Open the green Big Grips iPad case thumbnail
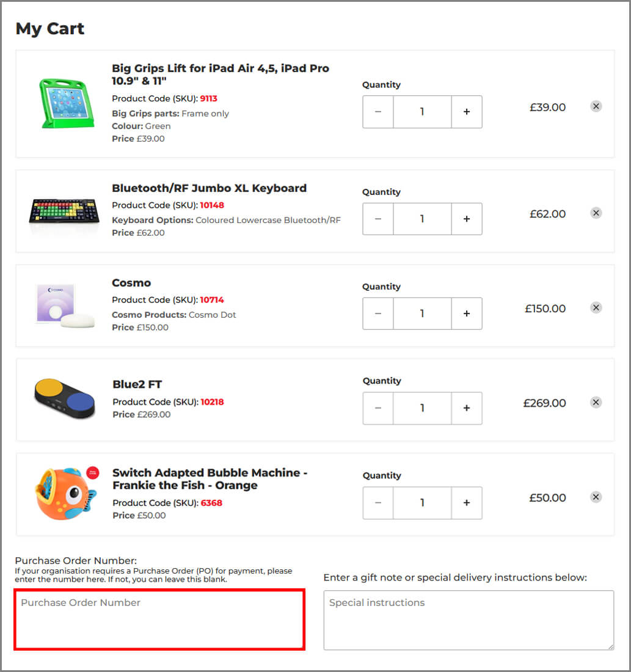 click(67, 103)
